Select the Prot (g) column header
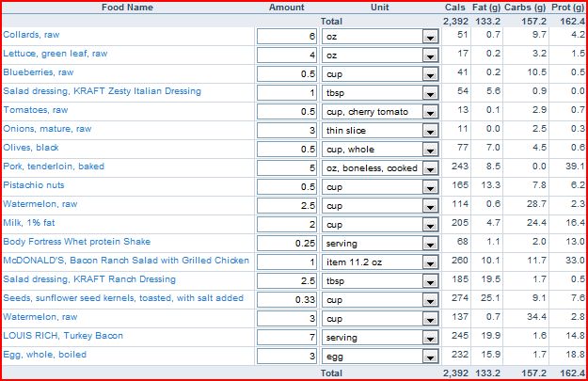 pyautogui.click(x=567, y=8)
